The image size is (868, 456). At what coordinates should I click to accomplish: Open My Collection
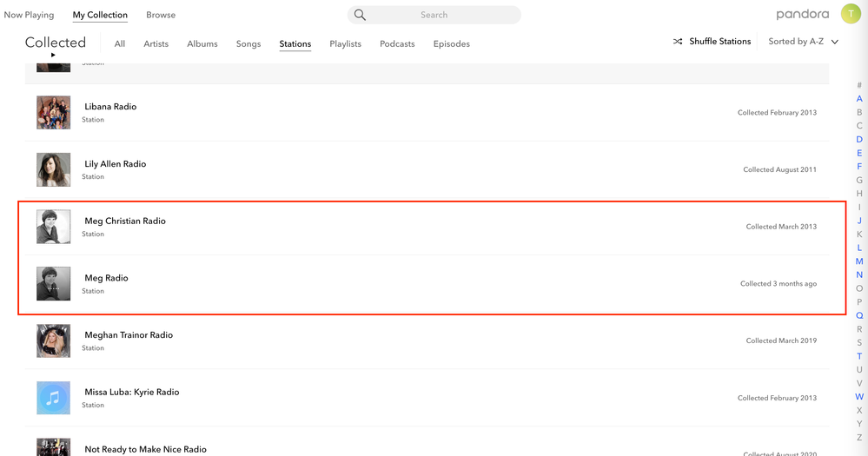tap(100, 15)
